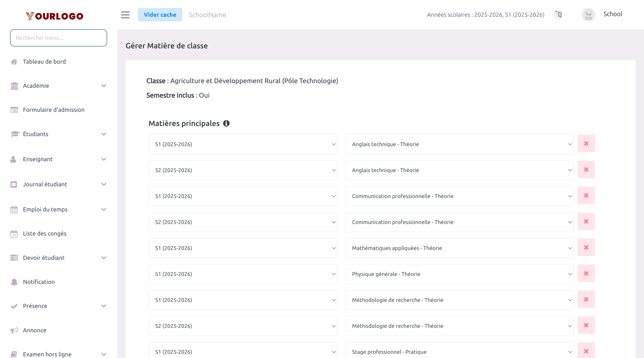The width and height of the screenshot is (644, 358).
Task: Open the Stage professionnel - Pratique dropdown
Action: tap(459, 352)
